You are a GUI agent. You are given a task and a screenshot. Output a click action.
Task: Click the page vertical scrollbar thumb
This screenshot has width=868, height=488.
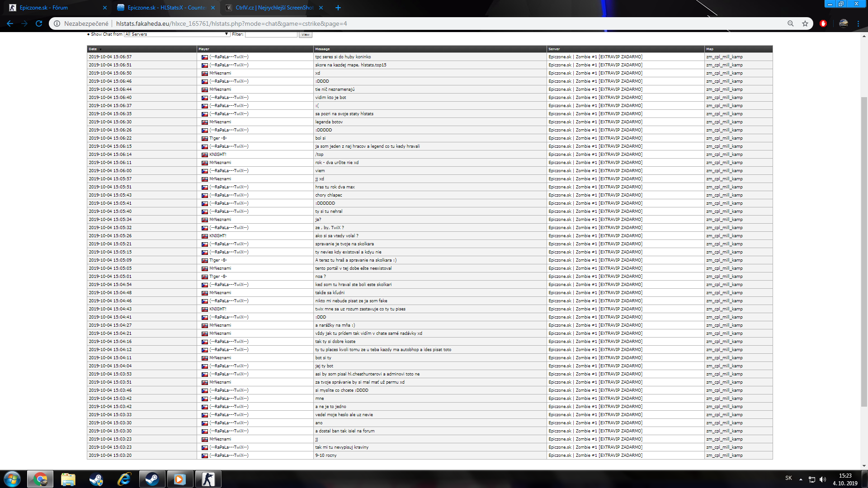tap(864, 251)
